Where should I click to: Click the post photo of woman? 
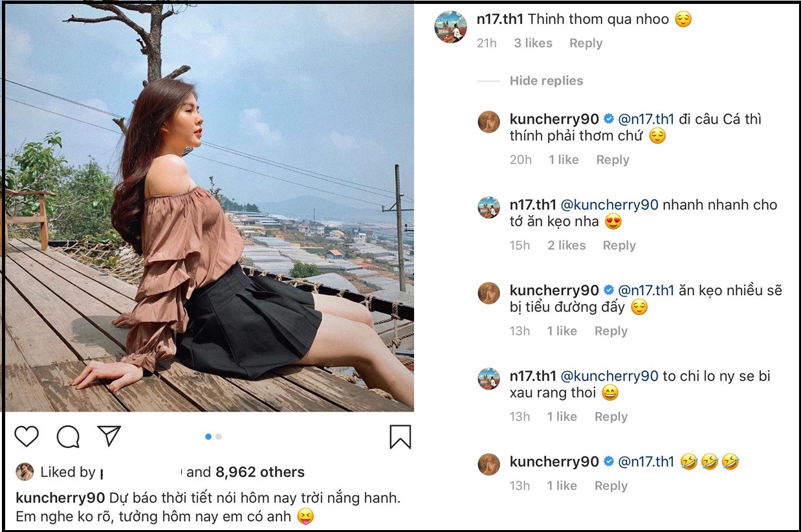pos(208,207)
